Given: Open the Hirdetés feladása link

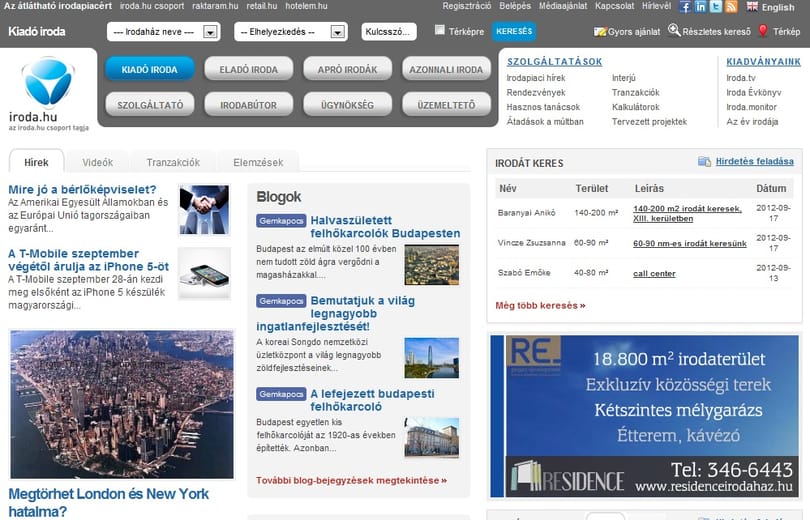Looking at the screenshot, I should [754, 161].
